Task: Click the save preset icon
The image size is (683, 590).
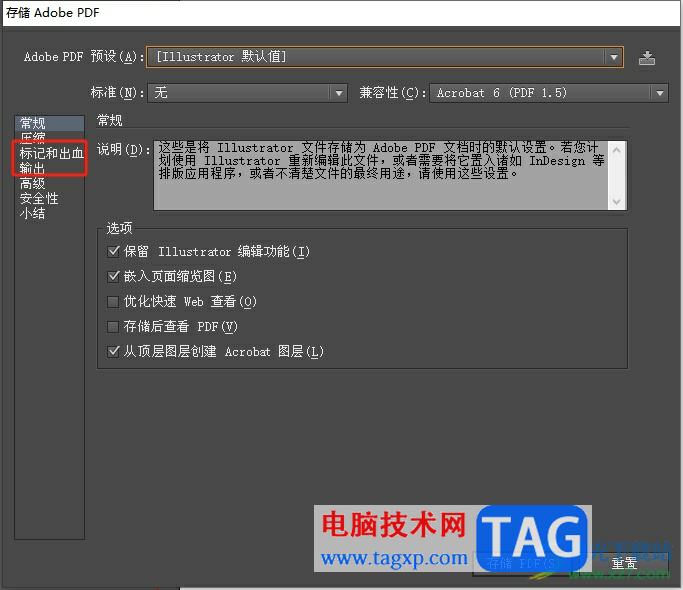Action: click(x=646, y=58)
